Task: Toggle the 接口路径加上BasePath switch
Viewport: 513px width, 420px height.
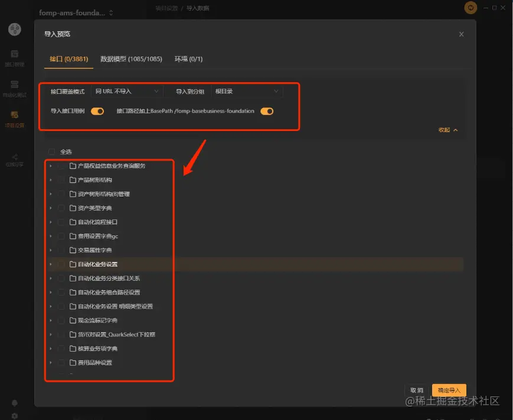Action: 267,111
